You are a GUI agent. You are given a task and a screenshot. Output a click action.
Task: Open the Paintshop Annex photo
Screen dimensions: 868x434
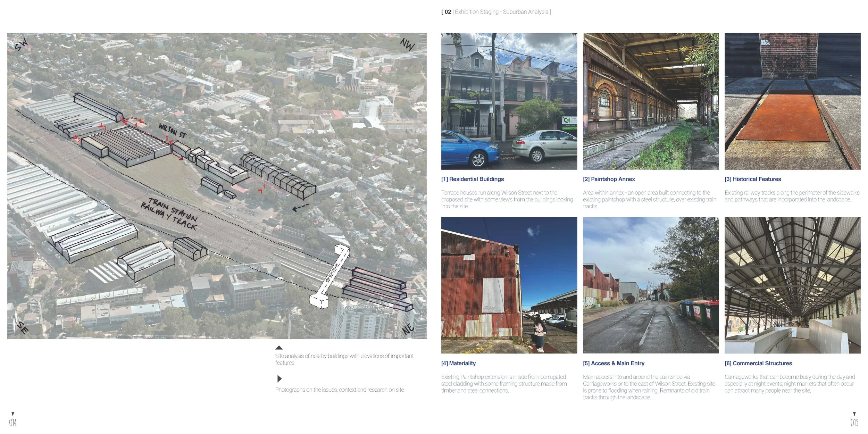(651, 101)
